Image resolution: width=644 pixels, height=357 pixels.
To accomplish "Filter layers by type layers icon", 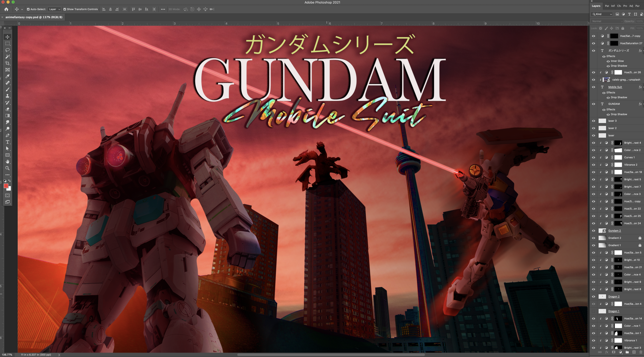I will pyautogui.click(x=629, y=14).
